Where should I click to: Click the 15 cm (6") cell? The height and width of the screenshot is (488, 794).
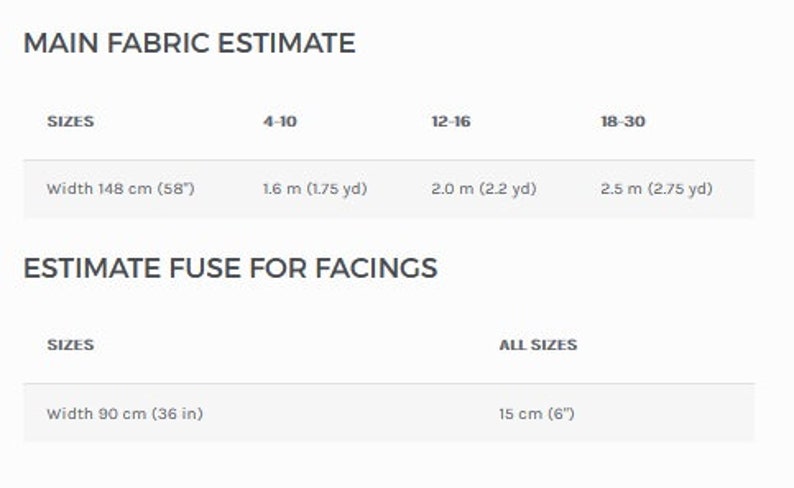(x=536, y=414)
